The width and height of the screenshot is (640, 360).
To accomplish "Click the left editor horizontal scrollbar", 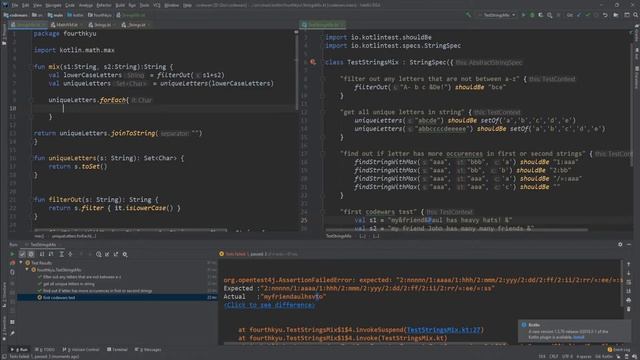I will pyautogui.click(x=131, y=230).
